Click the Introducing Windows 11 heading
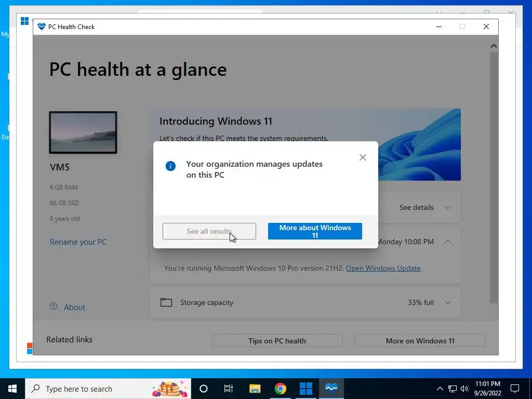Screen dimensions: 532x399 pyautogui.click(x=216, y=121)
